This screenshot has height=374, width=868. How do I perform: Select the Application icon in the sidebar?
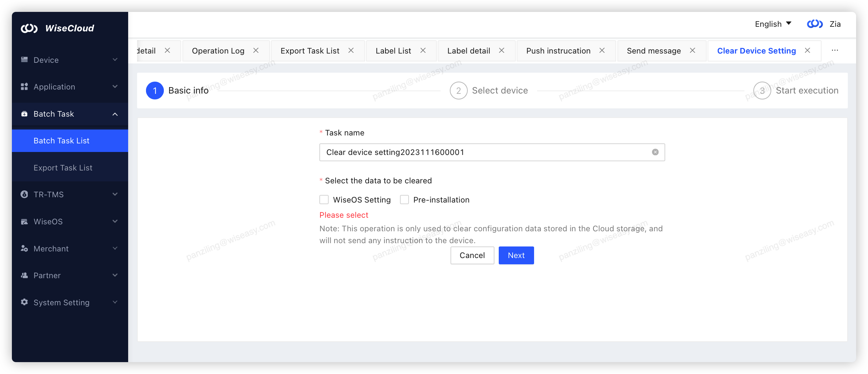[x=24, y=87]
